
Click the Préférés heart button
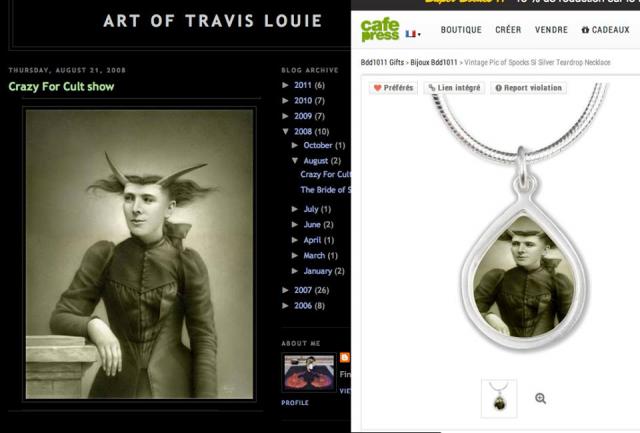(393, 88)
